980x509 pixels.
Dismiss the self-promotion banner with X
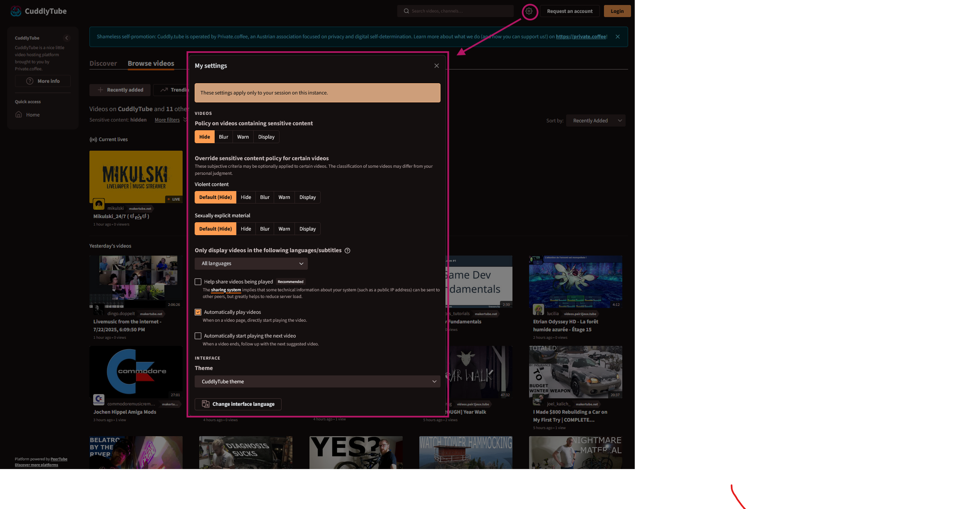coord(618,37)
